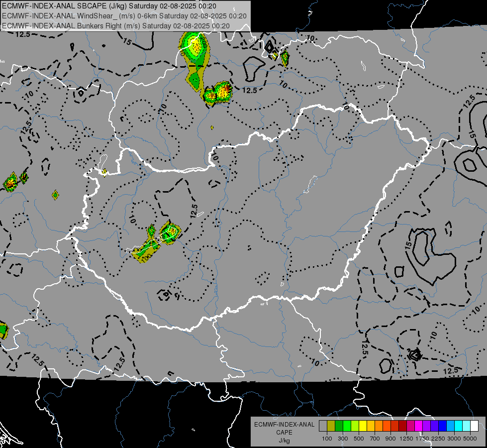Select the pale cyan legend swatch
This screenshot has width=487, height=448.
(467, 426)
